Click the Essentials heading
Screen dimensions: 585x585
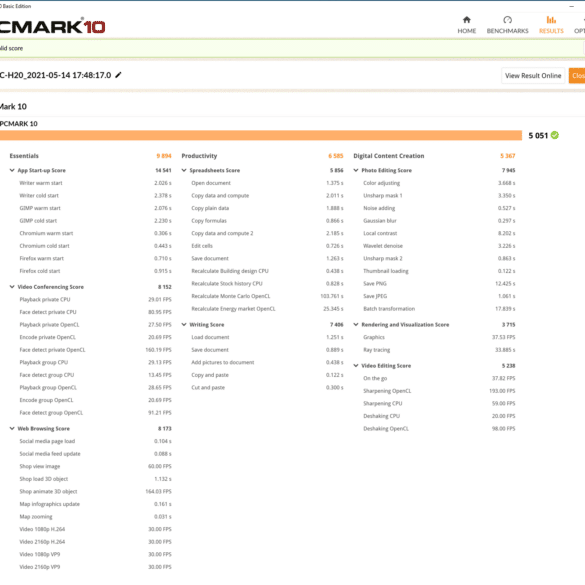[x=24, y=156]
